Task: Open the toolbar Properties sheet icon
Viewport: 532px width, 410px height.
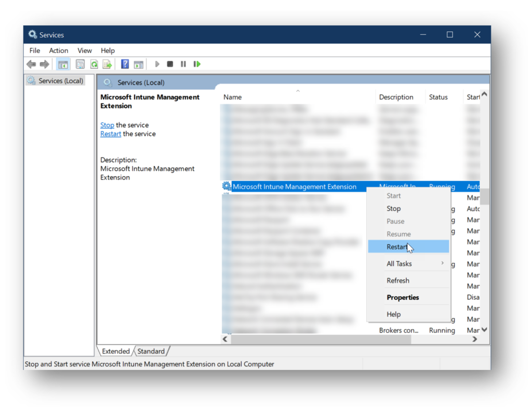Action: coord(80,64)
